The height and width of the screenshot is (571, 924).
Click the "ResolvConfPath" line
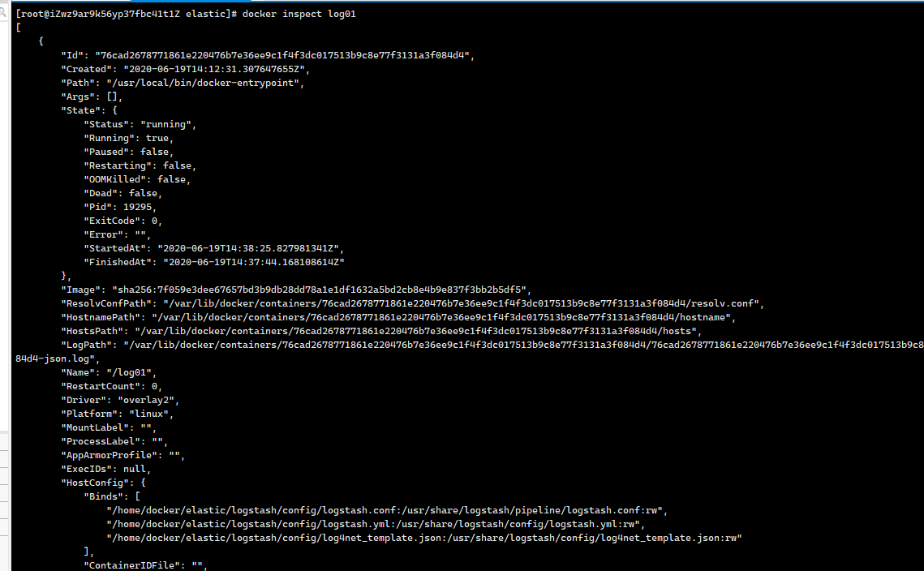(x=412, y=303)
